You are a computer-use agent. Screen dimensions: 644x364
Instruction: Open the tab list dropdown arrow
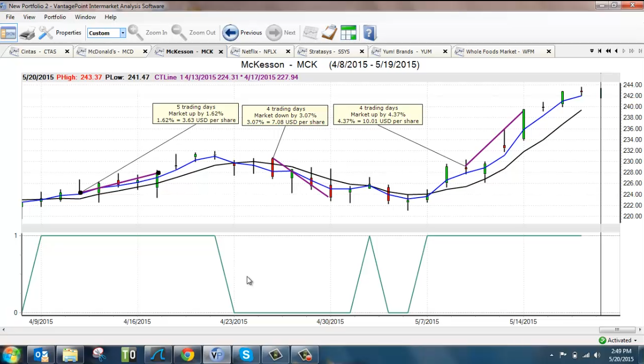point(592,51)
